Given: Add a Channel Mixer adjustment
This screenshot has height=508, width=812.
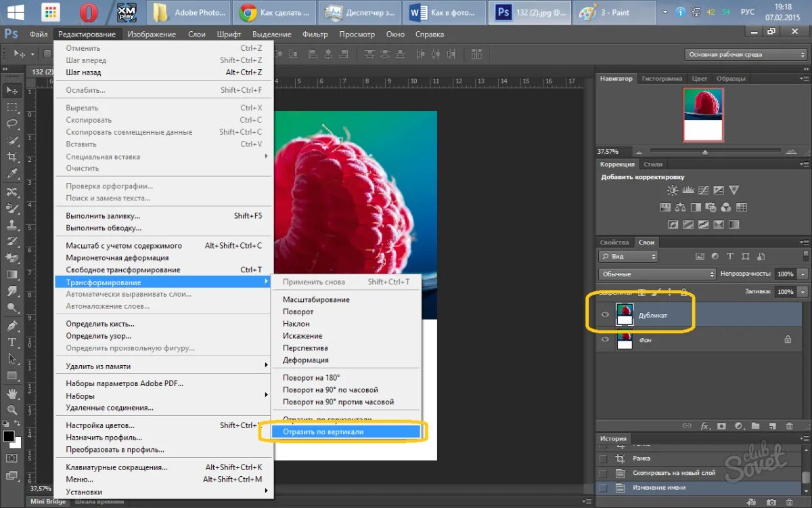Looking at the screenshot, I should (x=726, y=208).
